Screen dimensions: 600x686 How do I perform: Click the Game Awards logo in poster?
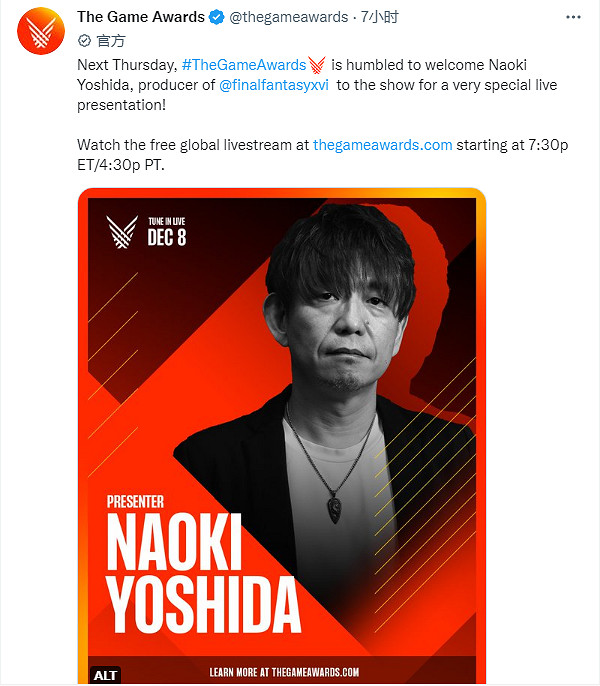coord(122,232)
